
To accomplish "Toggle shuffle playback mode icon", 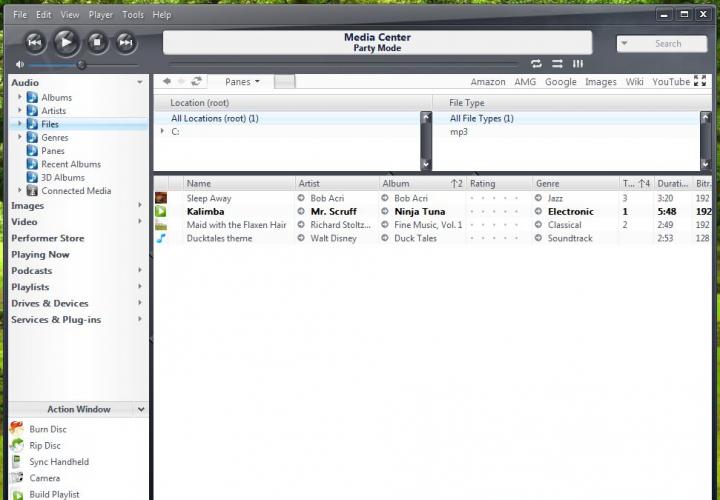I will [557, 64].
